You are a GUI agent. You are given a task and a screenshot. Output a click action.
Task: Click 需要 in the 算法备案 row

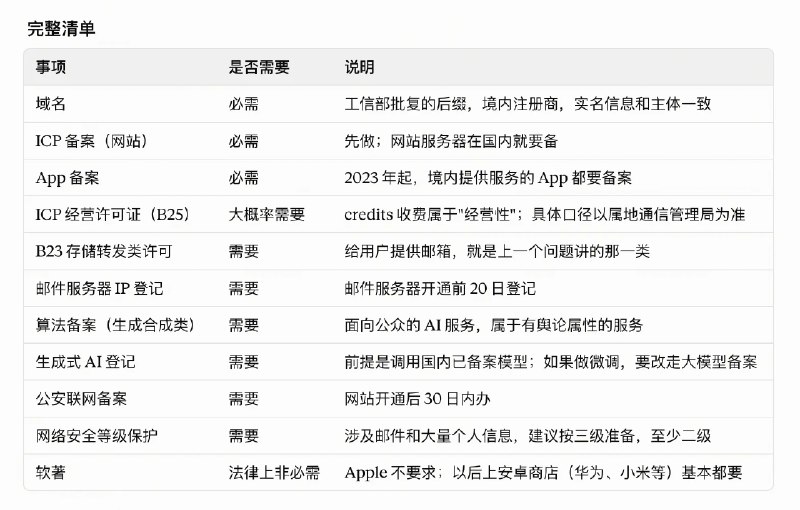click(x=243, y=325)
